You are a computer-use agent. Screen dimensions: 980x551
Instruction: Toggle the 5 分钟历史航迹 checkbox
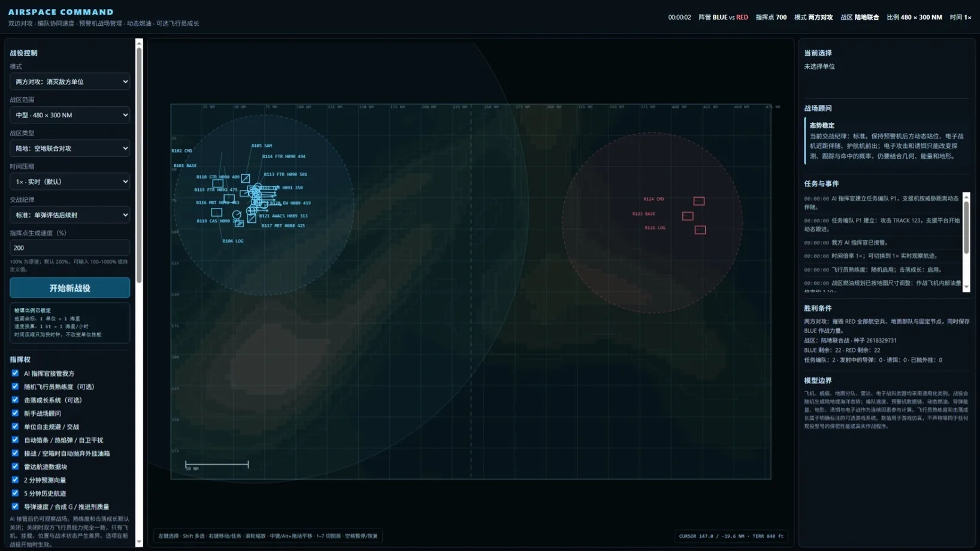click(15, 493)
